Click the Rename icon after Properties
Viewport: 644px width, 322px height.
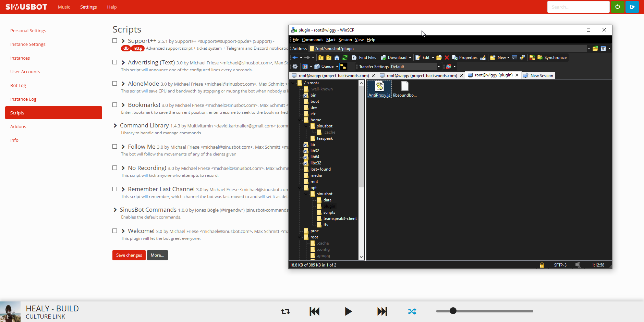pyautogui.click(x=483, y=58)
